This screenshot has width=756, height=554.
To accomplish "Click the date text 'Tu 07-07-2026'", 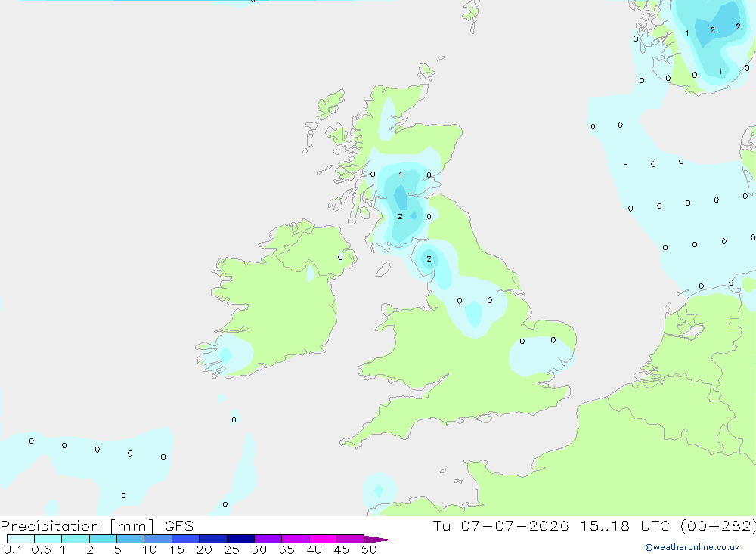I will click(x=500, y=526).
